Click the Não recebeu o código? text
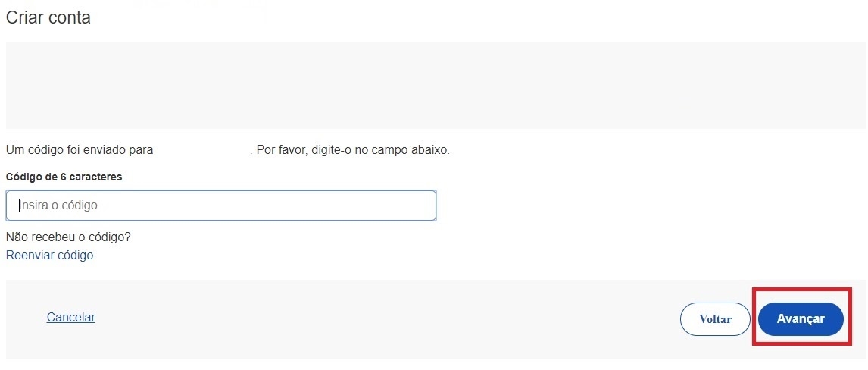 (x=69, y=237)
